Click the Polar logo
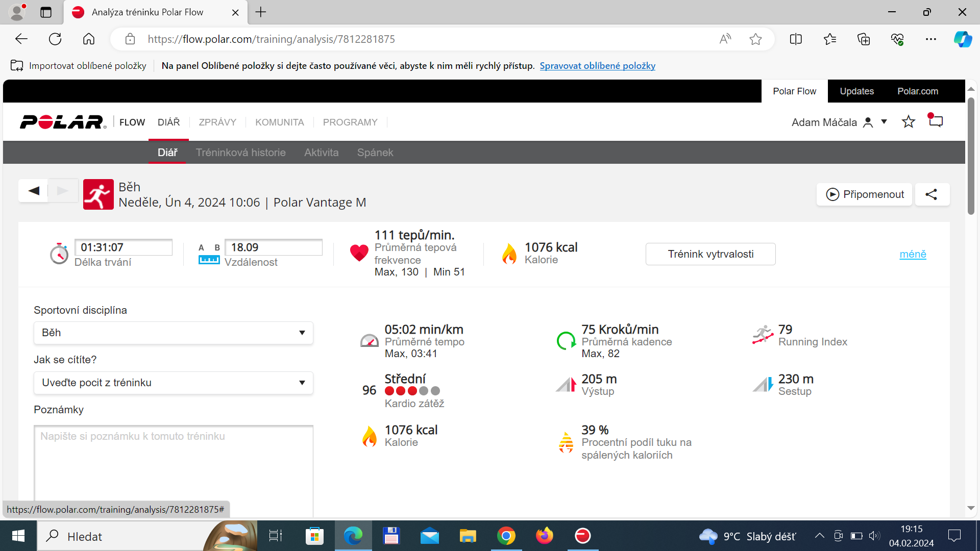 point(63,122)
